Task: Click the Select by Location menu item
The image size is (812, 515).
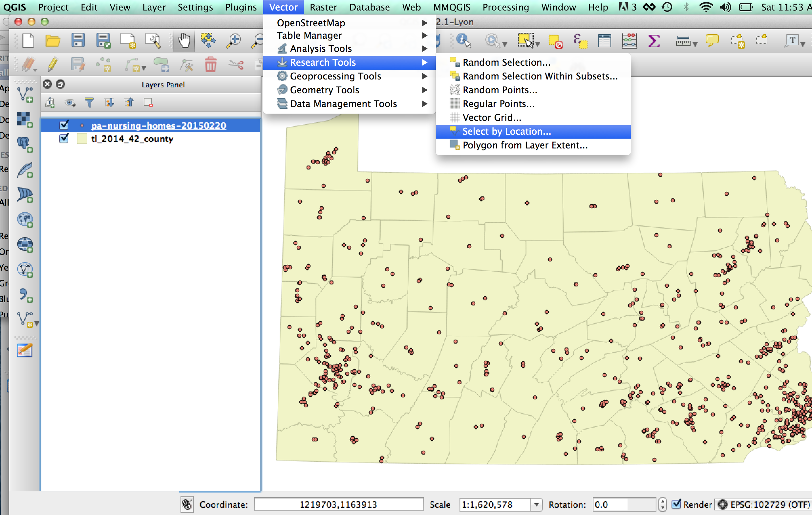Action: (x=505, y=131)
